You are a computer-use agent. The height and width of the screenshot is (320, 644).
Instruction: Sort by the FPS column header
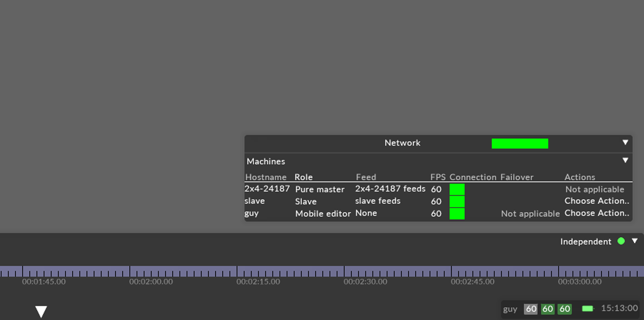(438, 177)
